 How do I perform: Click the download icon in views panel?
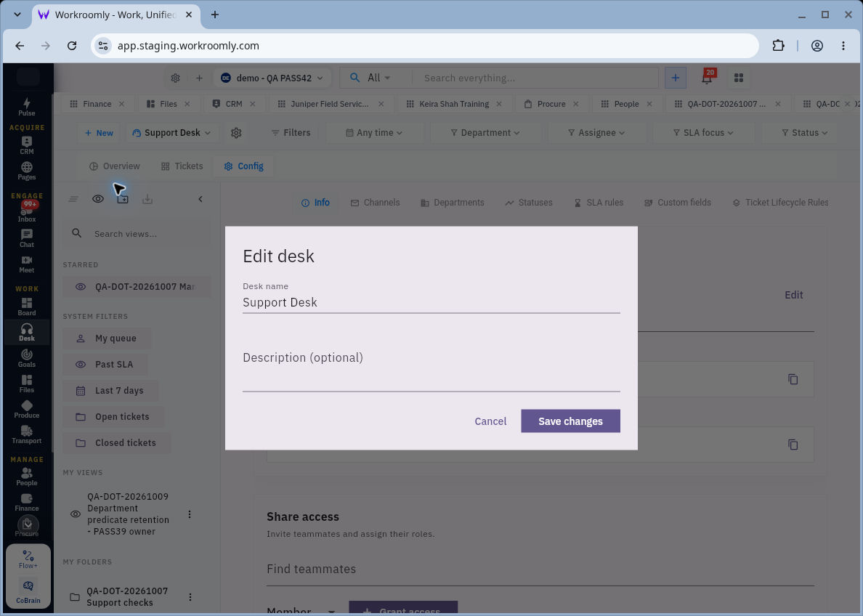coord(147,199)
